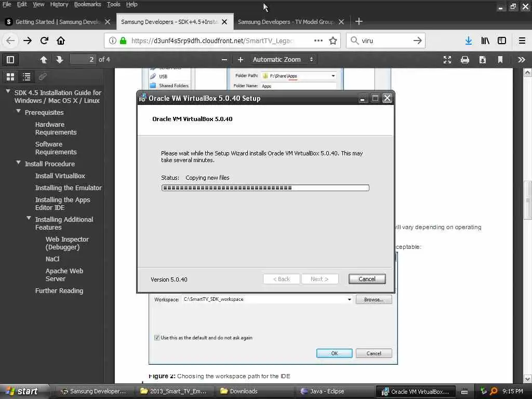Zoom out the PDF document
The image size is (532, 399).
[224, 60]
